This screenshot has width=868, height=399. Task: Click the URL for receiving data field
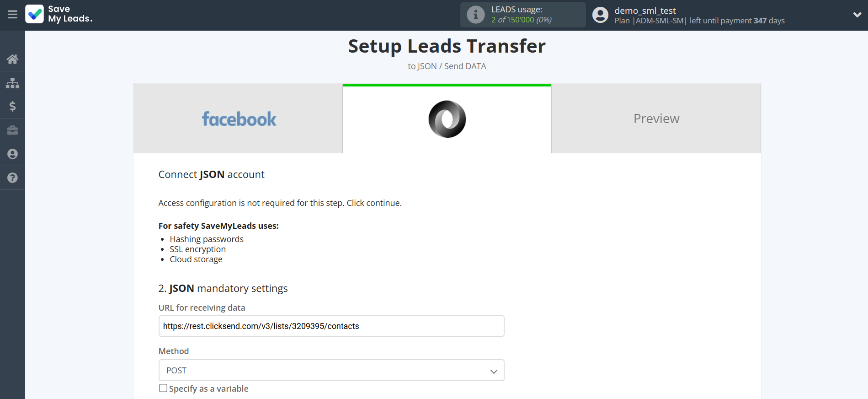point(331,326)
